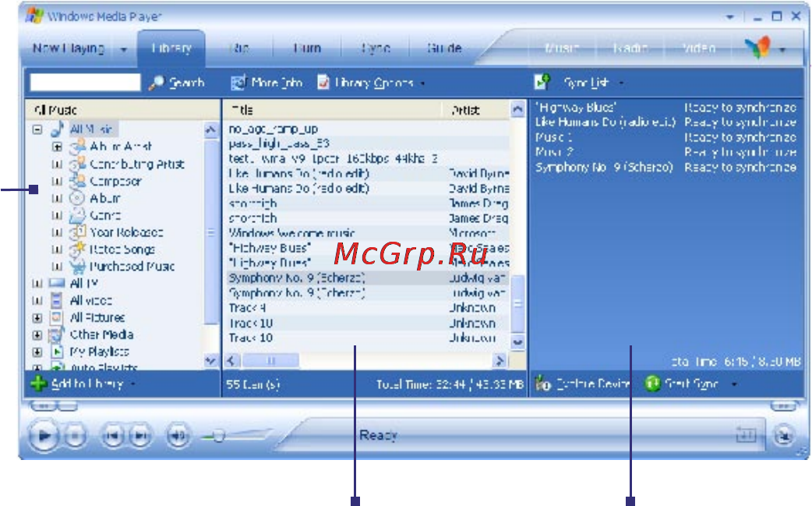Open the Now Playing dropdown arrow
Image resolution: width=812 pixels, height=506 pixels.
(x=124, y=50)
